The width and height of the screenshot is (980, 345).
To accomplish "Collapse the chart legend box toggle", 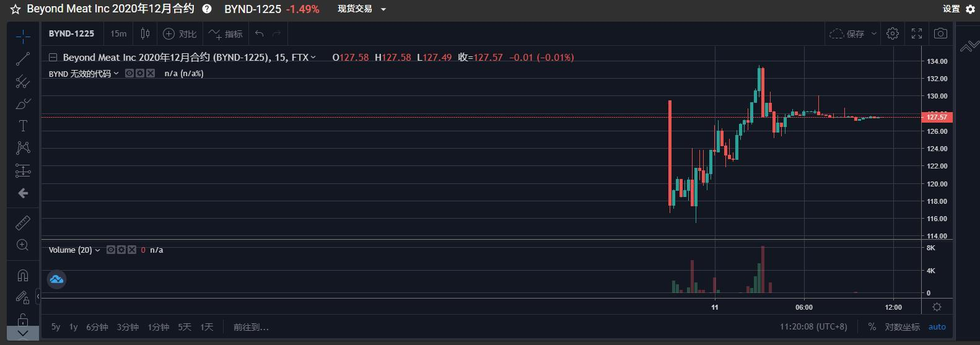I will coord(53,57).
